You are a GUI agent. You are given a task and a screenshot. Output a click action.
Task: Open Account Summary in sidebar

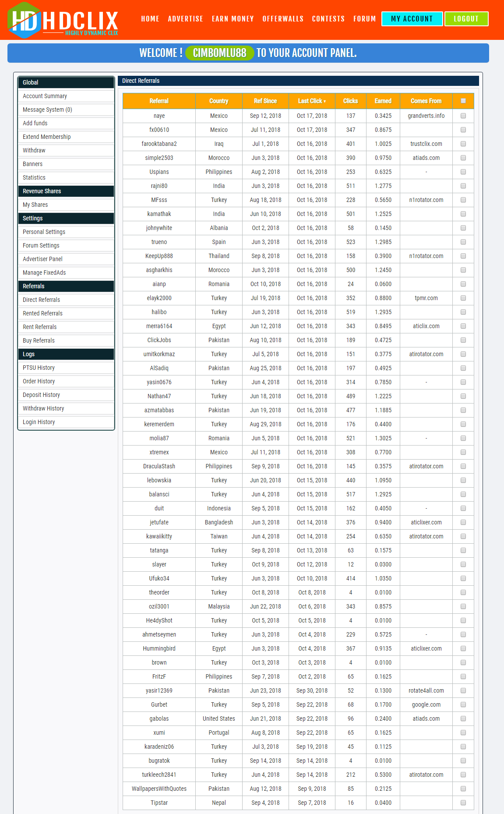[66, 96]
